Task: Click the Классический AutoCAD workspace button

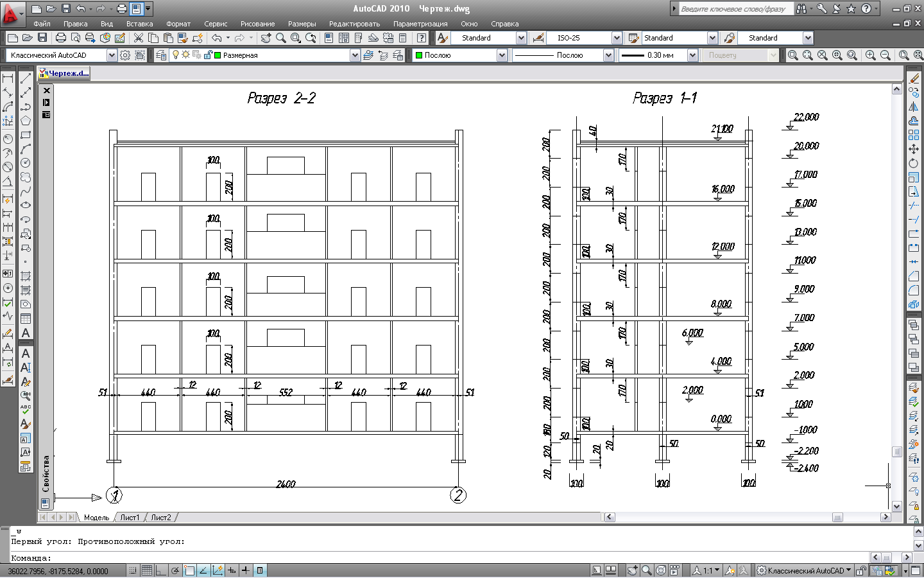Action: point(804,570)
